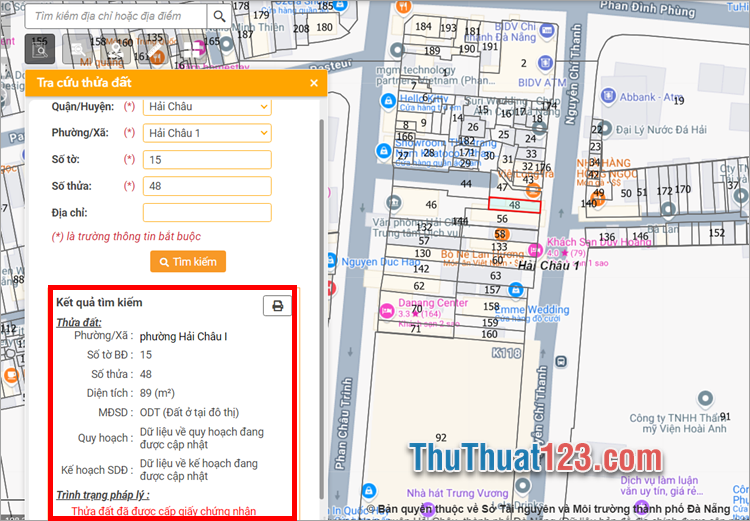Click the Đại Lý Nước Đá Hải pin
Viewport: 750px width, 521px height.
[x=605, y=128]
